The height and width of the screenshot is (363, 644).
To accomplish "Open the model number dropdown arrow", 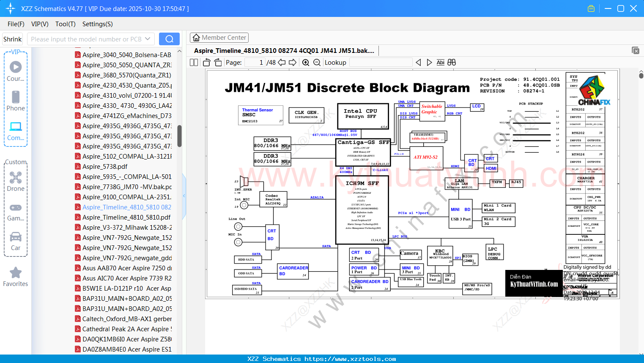I will pyautogui.click(x=148, y=39).
